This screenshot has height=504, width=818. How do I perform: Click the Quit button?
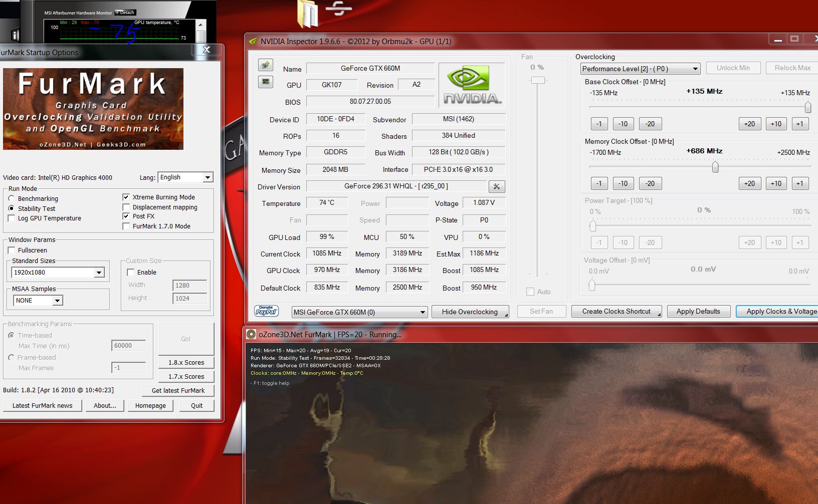197,405
